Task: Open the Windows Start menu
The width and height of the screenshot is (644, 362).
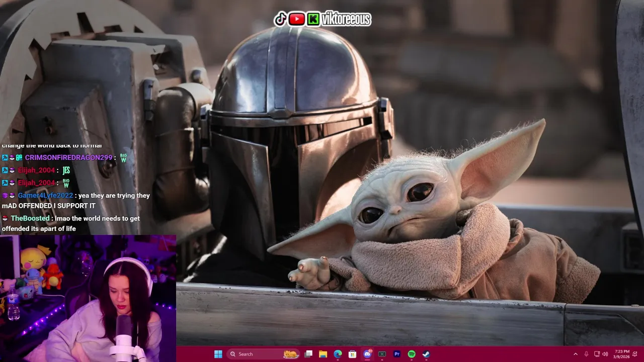Action: point(218,354)
